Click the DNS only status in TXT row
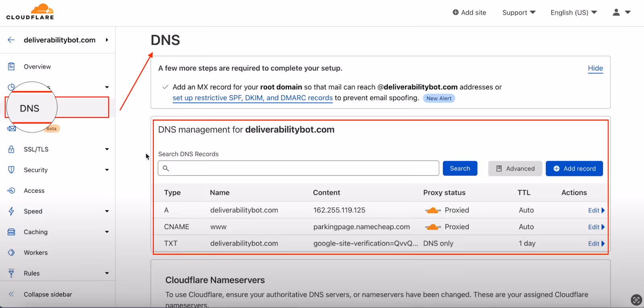Image resolution: width=644 pixels, height=308 pixels. pos(438,243)
